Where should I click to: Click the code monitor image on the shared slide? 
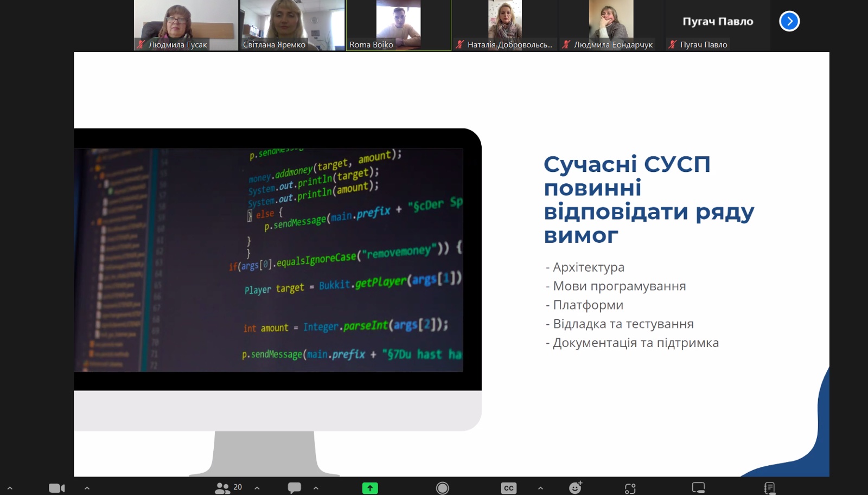click(x=277, y=260)
